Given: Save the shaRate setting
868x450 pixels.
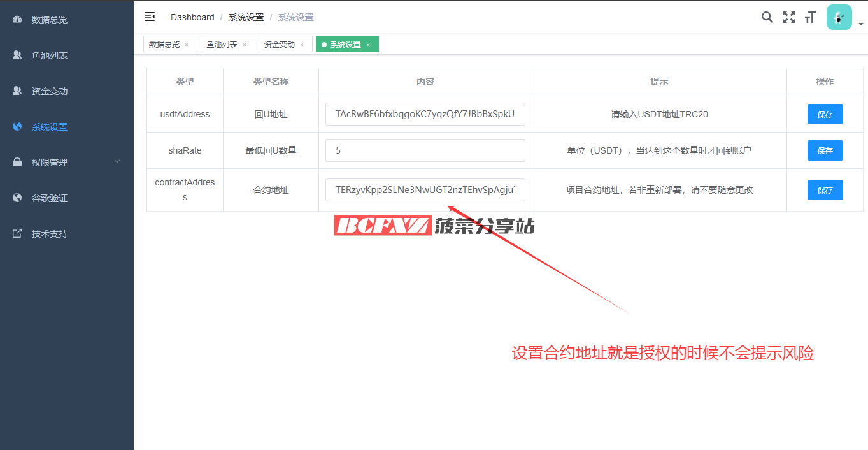Looking at the screenshot, I should pyautogui.click(x=825, y=150).
